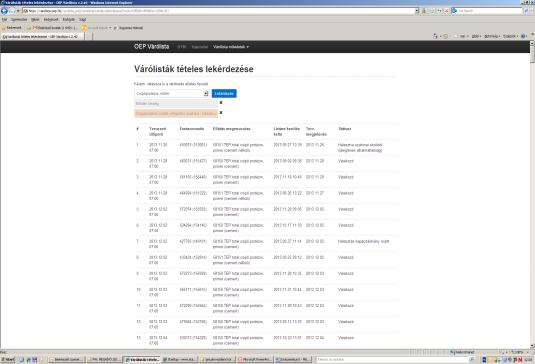
Task: Open the Várólista lekérdezés dropdown in the navbar
Action: click(231, 47)
